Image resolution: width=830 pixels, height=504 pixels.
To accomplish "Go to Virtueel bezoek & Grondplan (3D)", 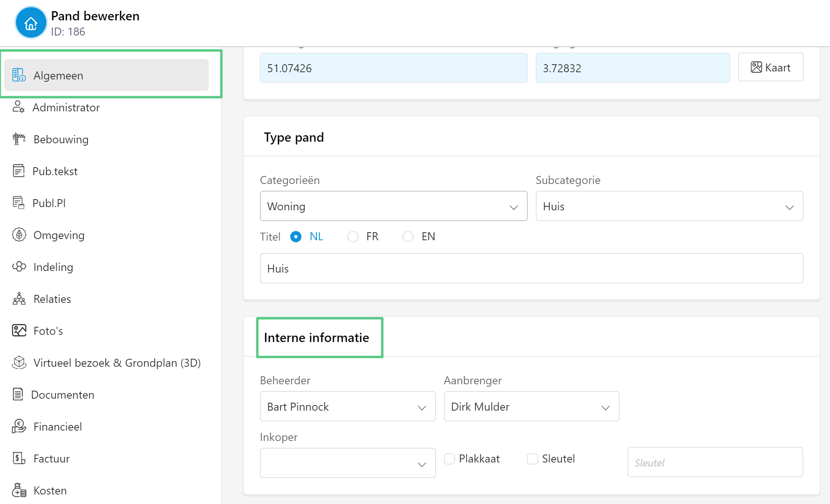I will pos(117,363).
